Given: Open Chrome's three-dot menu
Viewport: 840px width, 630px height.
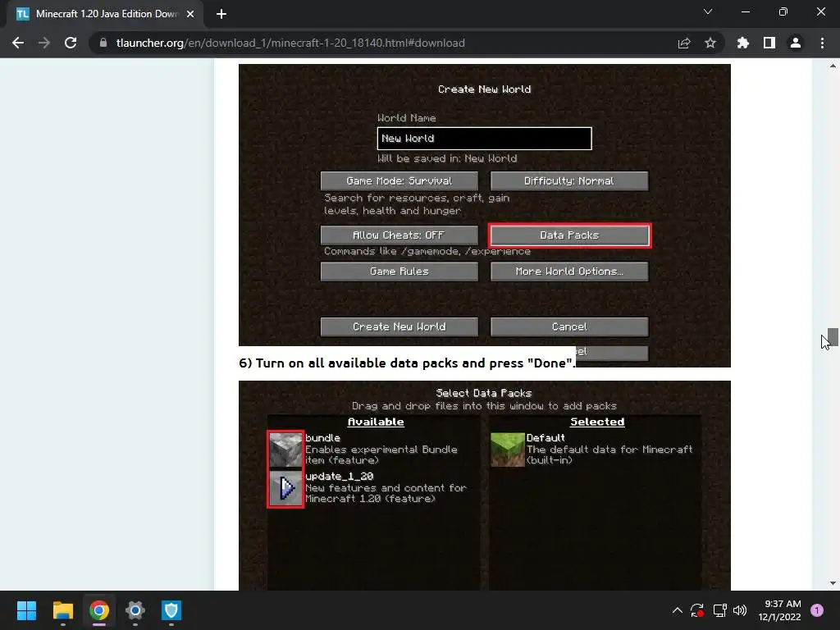Looking at the screenshot, I should [822, 43].
